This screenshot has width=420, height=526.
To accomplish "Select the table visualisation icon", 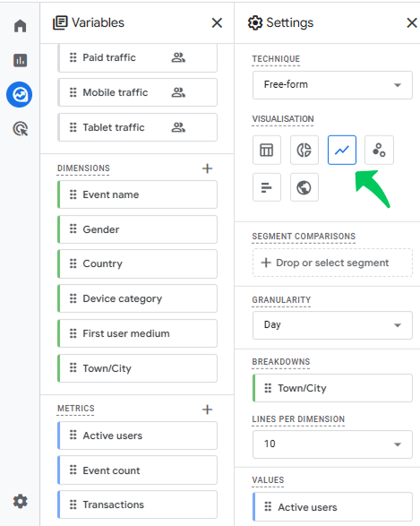I will coord(267,150).
